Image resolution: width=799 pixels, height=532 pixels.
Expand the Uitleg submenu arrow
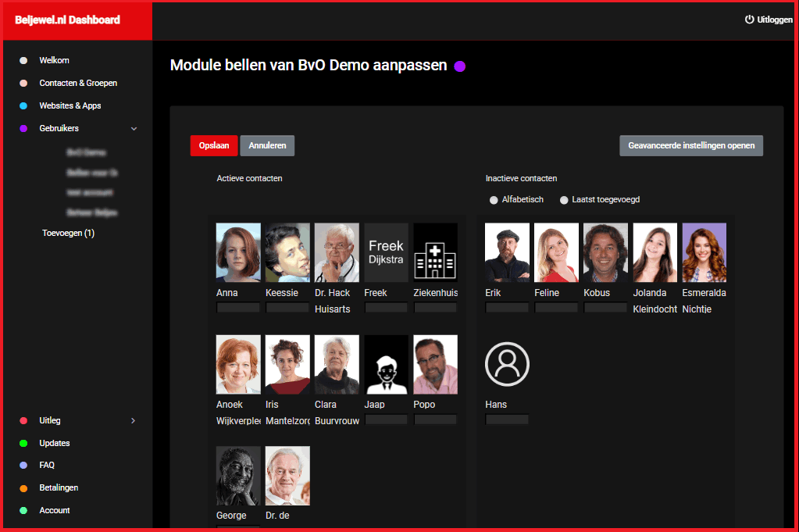coord(133,421)
